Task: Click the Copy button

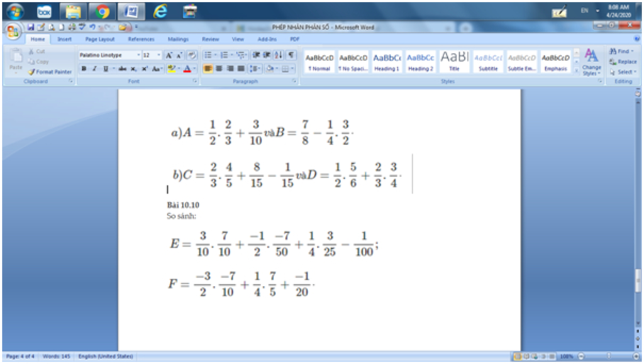Action: point(38,62)
